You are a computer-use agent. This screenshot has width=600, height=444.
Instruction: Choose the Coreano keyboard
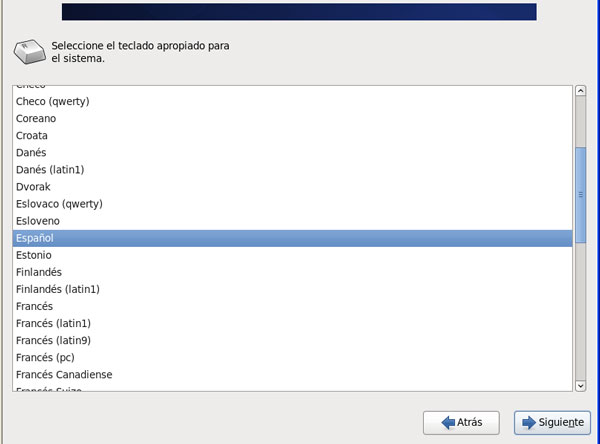(x=37, y=118)
